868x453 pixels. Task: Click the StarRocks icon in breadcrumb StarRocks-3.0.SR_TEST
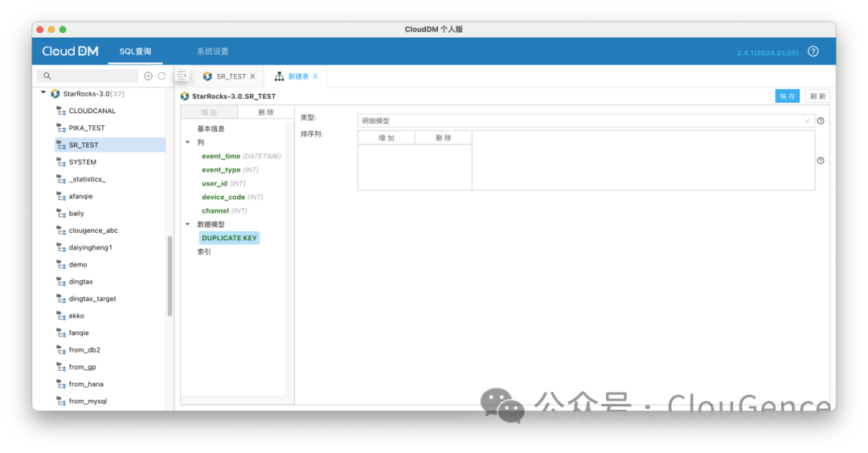point(185,96)
